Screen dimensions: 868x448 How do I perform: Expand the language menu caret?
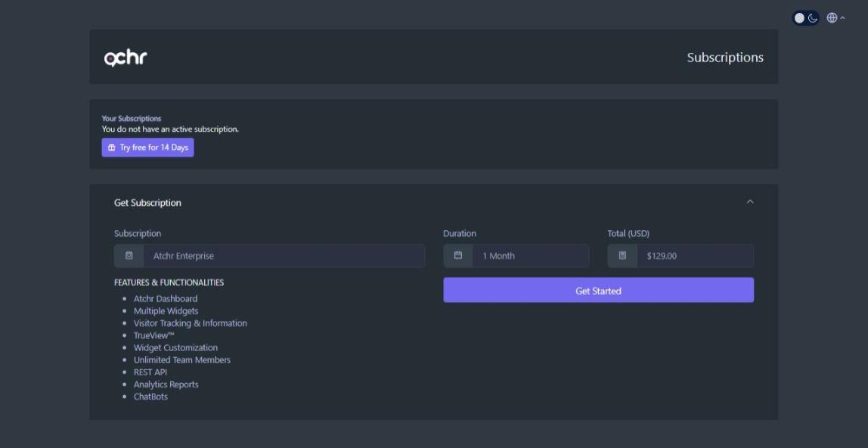843,18
